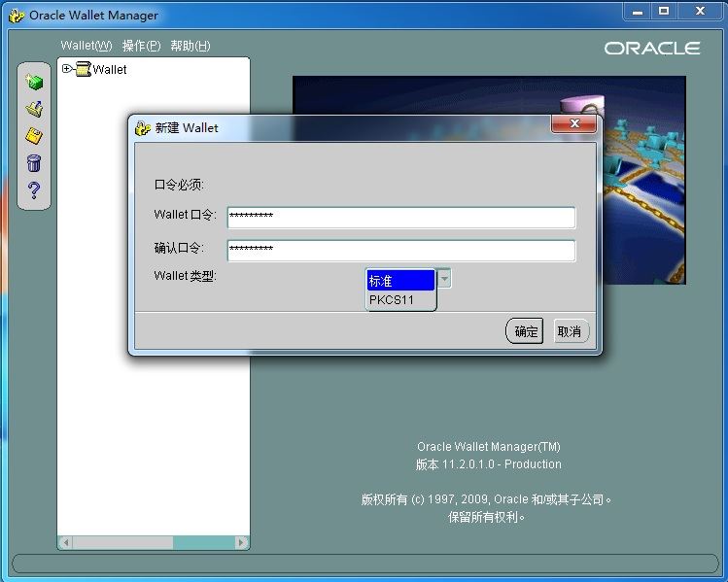Viewport: 728px width, 582px height.
Task: Open the 操作(P) menu
Action: pos(141,46)
